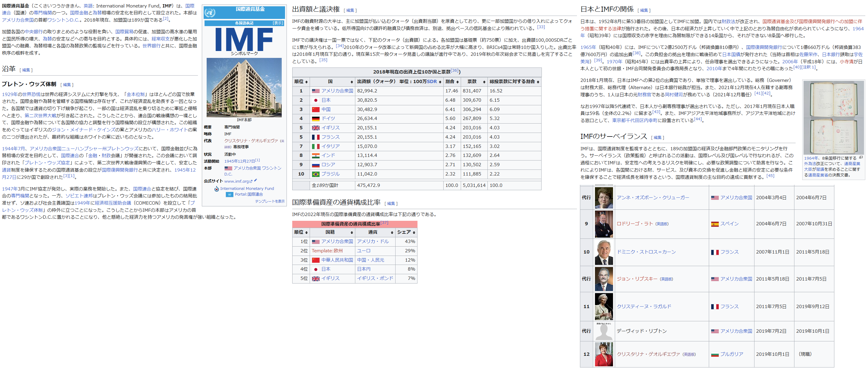This screenshot has width=868, height=372.
Task: Click 編集 next to IMFのサーベイランス heading
Action: 657,137
